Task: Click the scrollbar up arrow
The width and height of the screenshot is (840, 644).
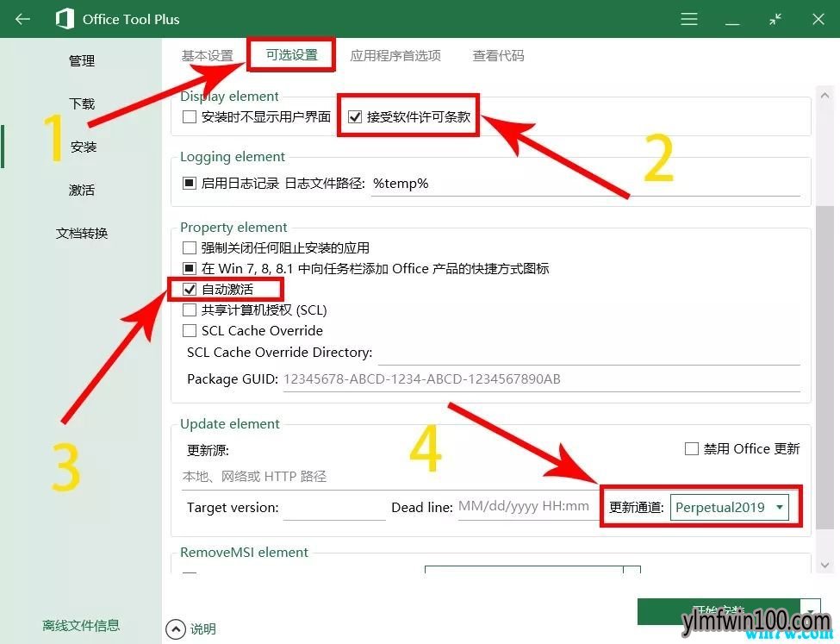Action: point(825,96)
